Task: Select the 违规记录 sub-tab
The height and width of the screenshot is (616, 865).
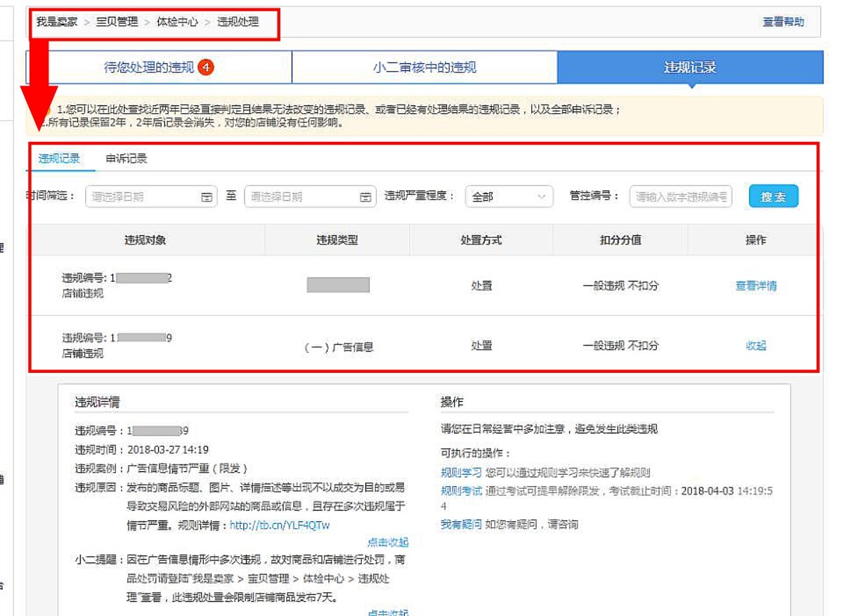Action: click(60, 159)
